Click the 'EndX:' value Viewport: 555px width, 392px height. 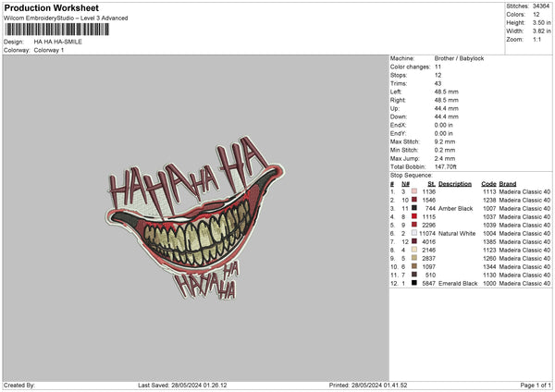[443, 125]
